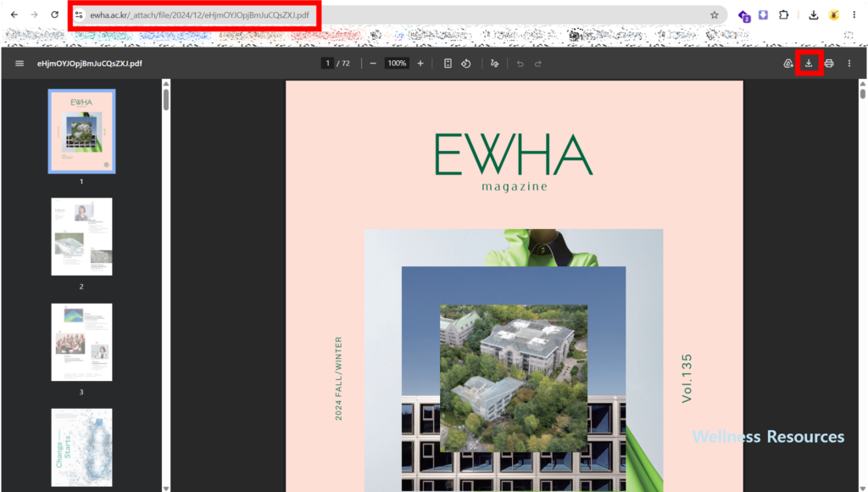Click the page number input field
The width and height of the screenshot is (868, 492).
[328, 63]
